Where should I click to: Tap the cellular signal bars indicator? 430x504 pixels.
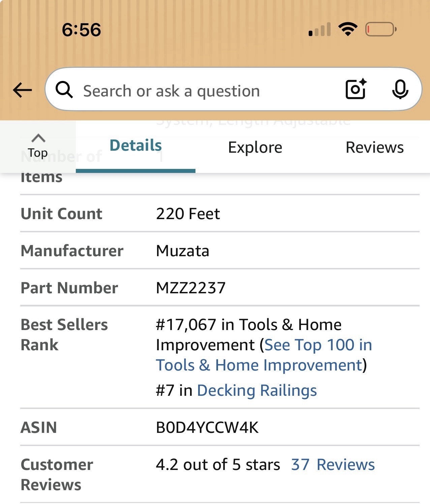click(x=319, y=30)
